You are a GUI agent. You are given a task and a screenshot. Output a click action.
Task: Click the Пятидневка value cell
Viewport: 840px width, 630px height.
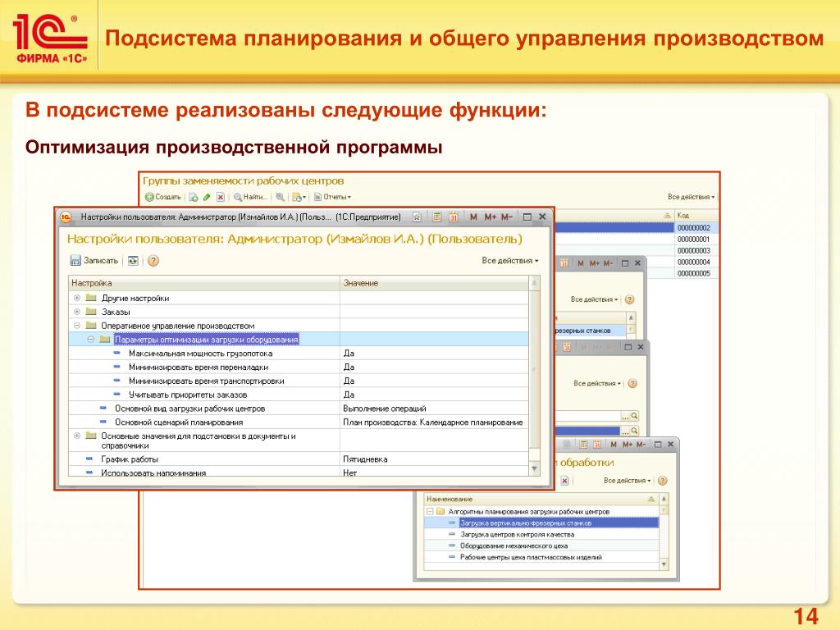(434, 459)
